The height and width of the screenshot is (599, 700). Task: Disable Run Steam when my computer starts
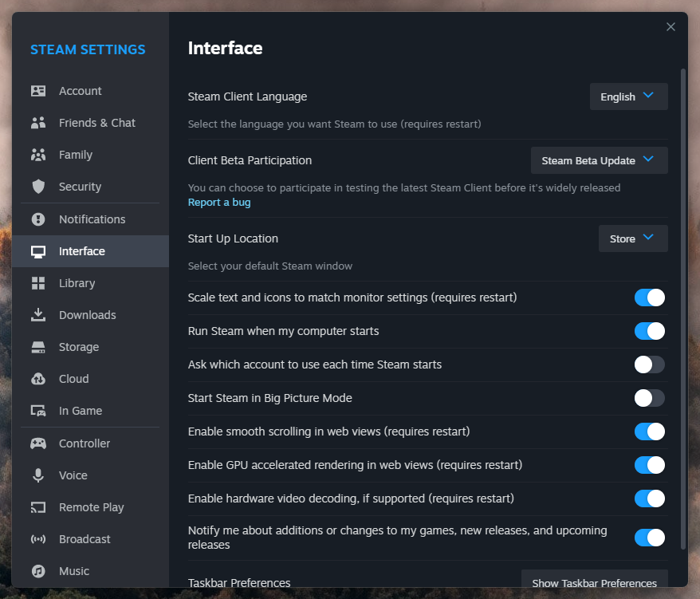[649, 330]
